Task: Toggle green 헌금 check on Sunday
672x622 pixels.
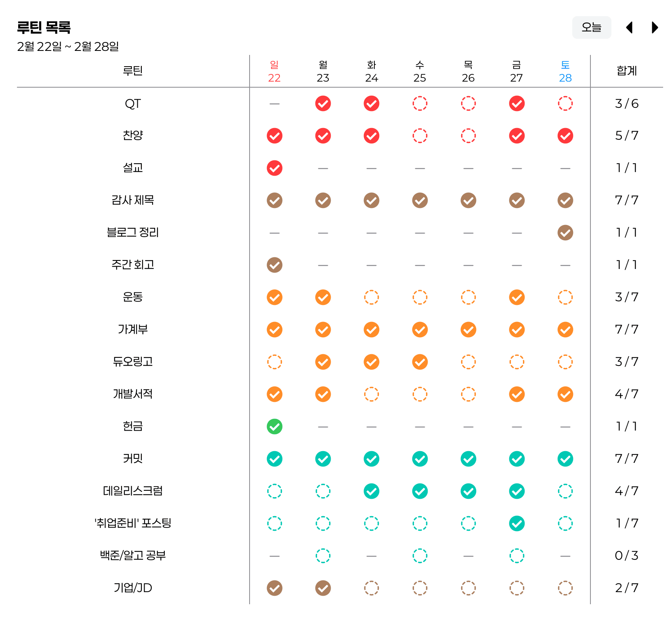Action: [x=275, y=427]
